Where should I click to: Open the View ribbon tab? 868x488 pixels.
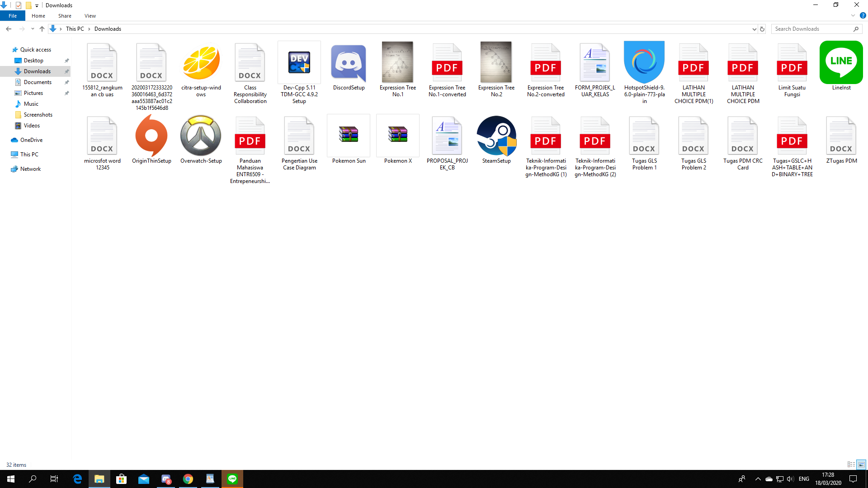(90, 16)
